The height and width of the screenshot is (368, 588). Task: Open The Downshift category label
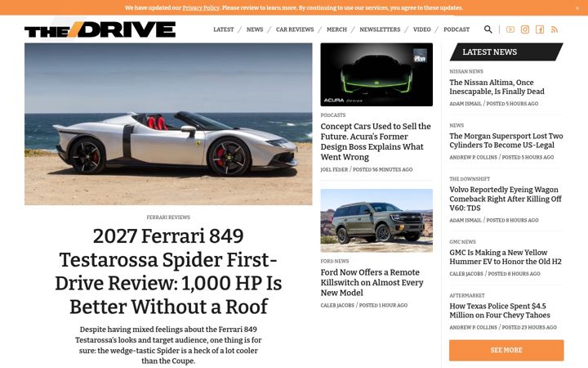point(470,179)
